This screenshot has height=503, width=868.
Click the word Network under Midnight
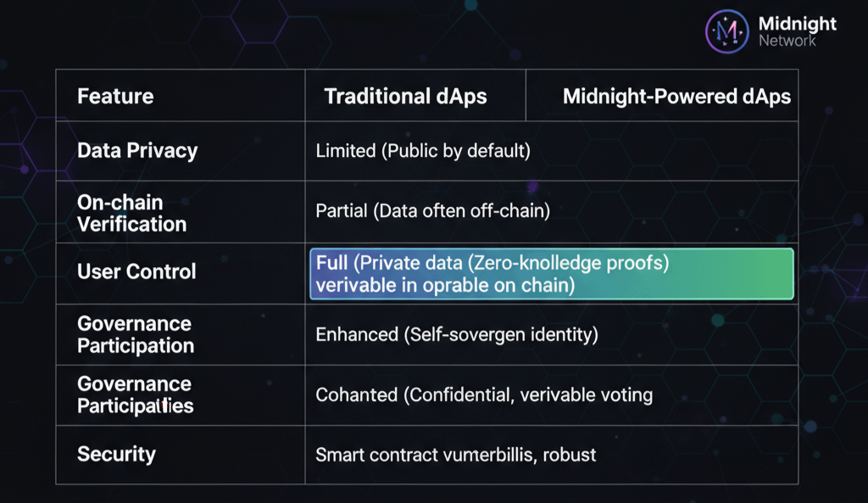pos(787,41)
